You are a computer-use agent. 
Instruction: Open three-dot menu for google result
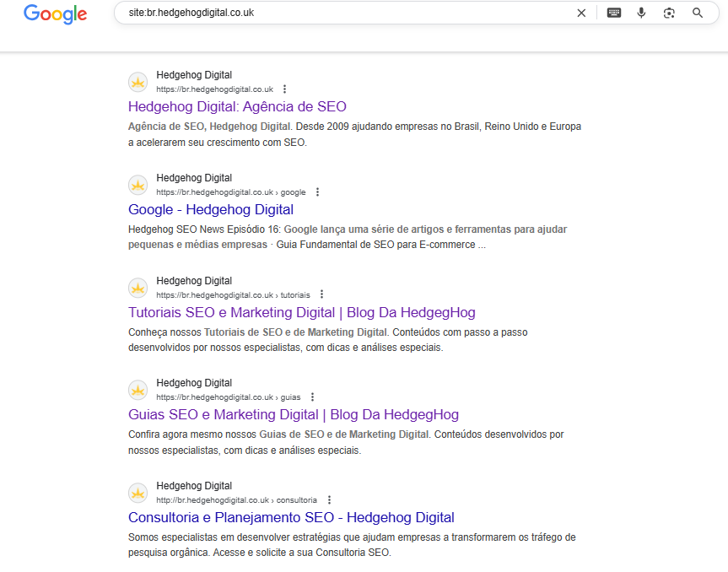(317, 192)
